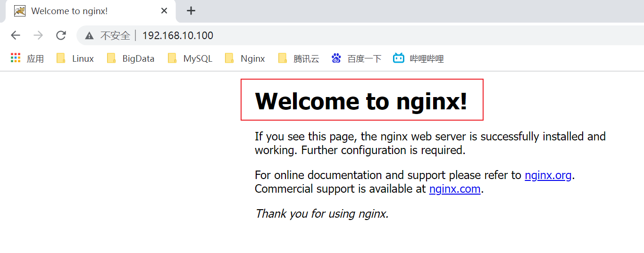Click the browser back arrow

coord(16,35)
